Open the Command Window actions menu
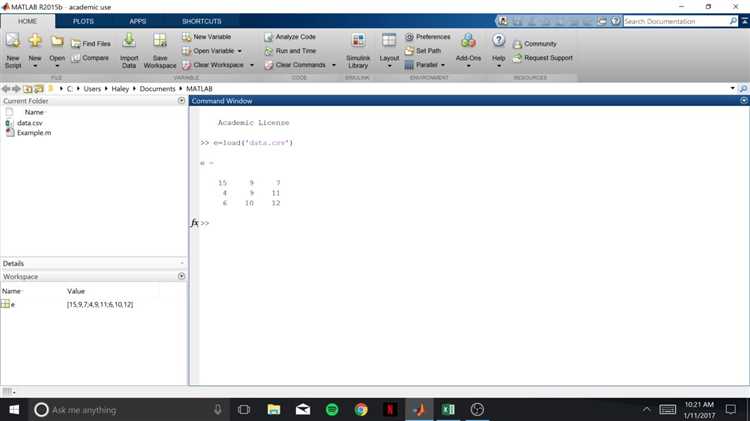This screenshot has height=421, width=750. 744,100
